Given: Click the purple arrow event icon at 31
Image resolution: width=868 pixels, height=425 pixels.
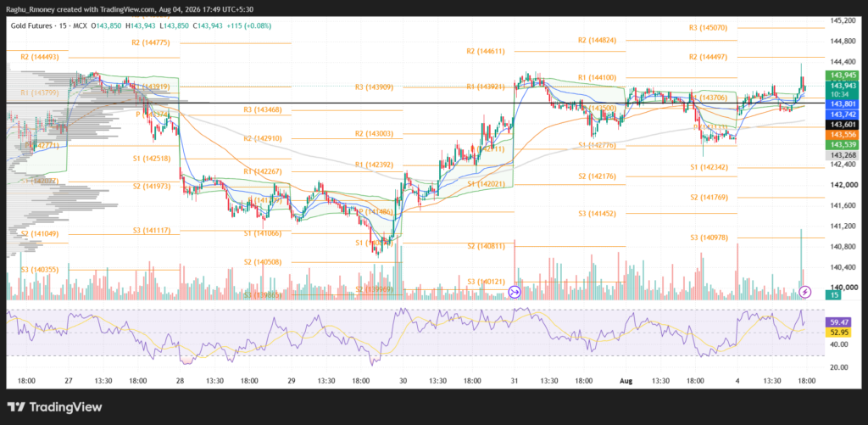Looking at the screenshot, I should click(x=515, y=292).
